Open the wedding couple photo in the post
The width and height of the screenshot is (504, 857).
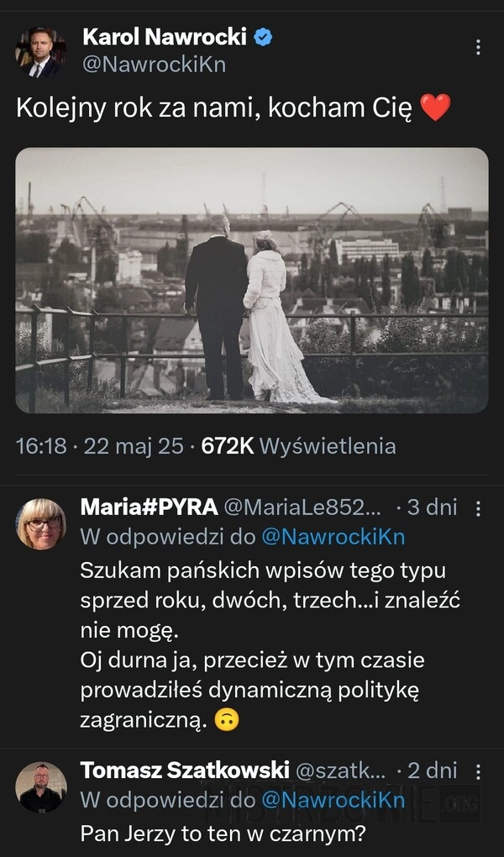[252, 281]
